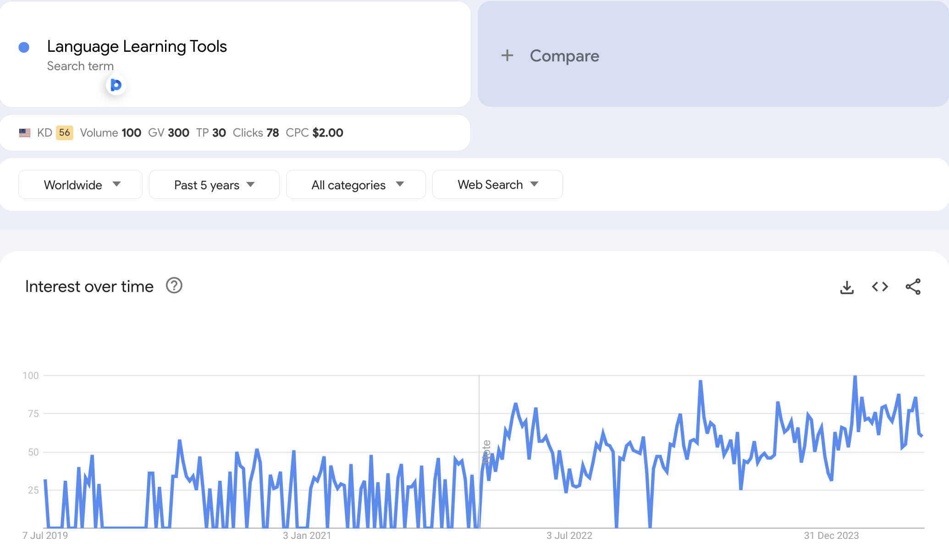This screenshot has width=949, height=560.
Task: Download the interest over time data
Action: [x=847, y=287]
